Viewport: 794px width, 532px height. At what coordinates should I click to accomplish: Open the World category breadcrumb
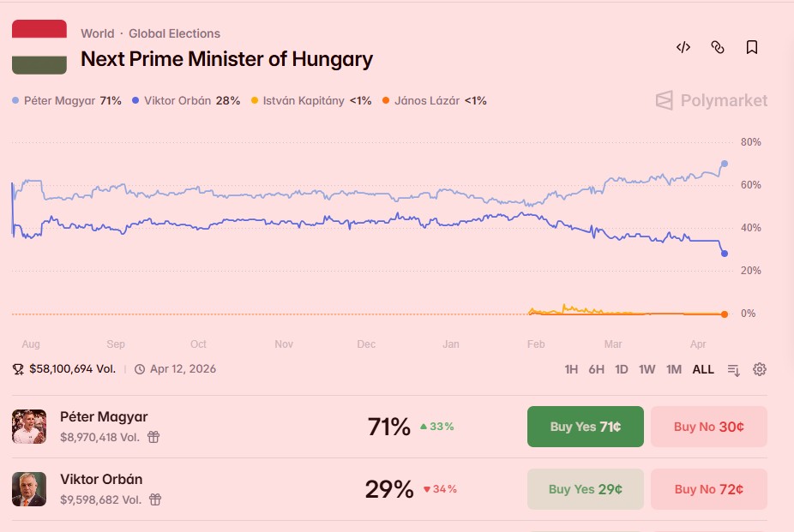[97, 33]
